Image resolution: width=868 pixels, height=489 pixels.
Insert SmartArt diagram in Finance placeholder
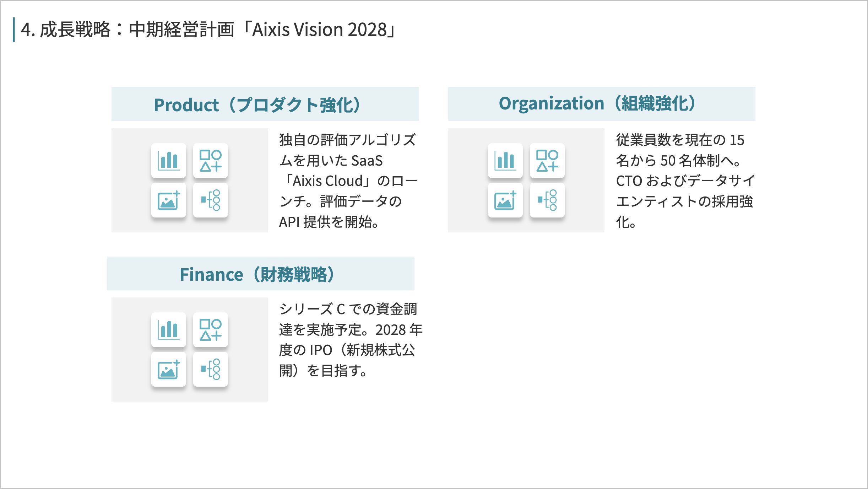[210, 369]
